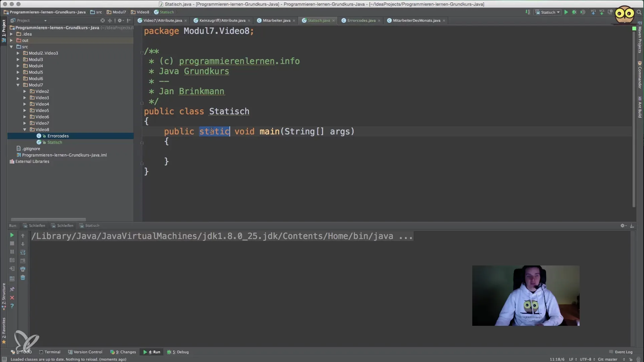Run the Statisch configuration from top toolbar

[566, 12]
